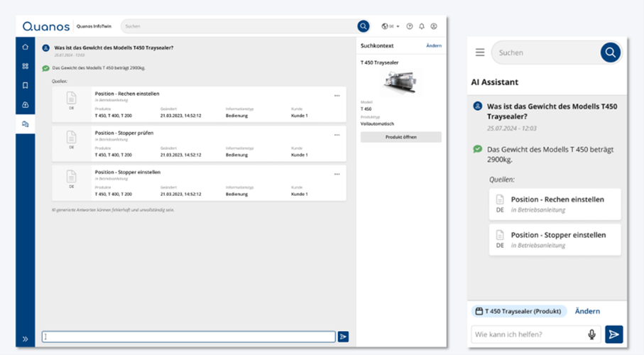This screenshot has height=355, width=644.
Task: Open 'Position - Rechen einstellen' desktop source title
Action: point(127,94)
